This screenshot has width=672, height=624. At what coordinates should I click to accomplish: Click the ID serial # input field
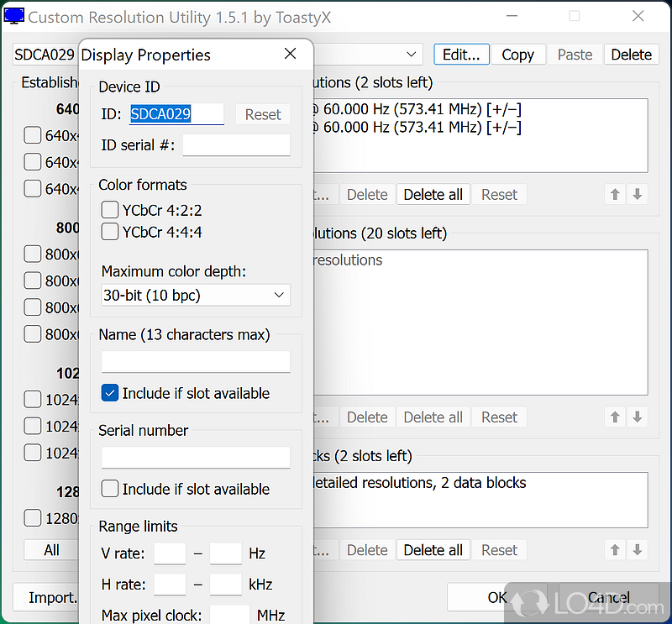coord(237,145)
